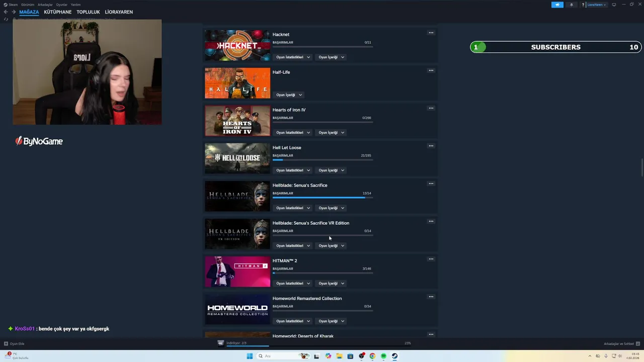The height and width of the screenshot is (362, 644).
Task: Expand HITMAN 2 Oyun İstatistikleri dropdown
Action: (293, 284)
